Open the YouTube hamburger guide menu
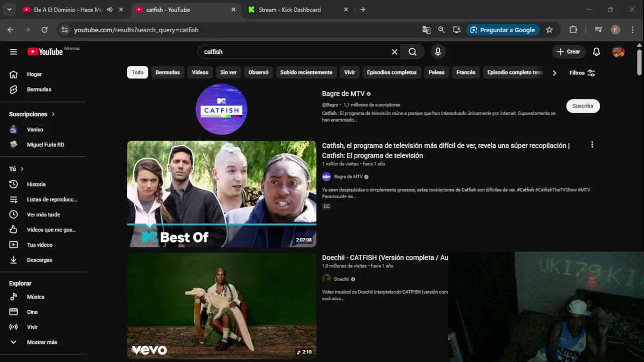Screen dimensions: 644x362 tap(14, 52)
